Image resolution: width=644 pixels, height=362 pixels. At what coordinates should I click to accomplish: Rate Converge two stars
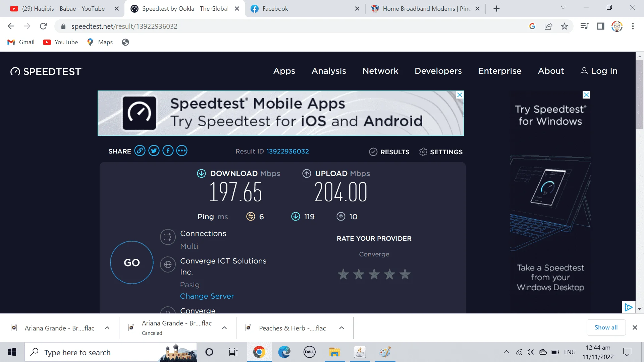[359, 274]
